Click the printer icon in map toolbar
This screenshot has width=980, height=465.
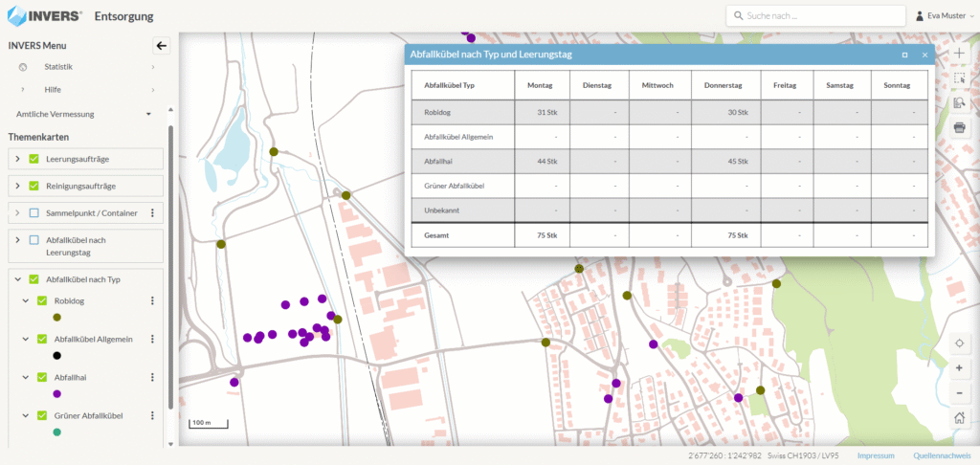[959, 127]
